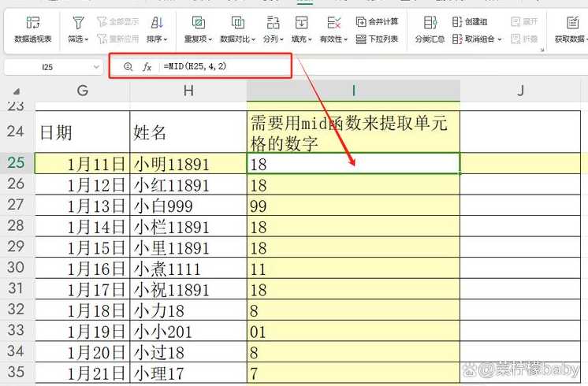This screenshot has width=588, height=386.
Task: Click cell 小煮1111
Action: pos(188,268)
